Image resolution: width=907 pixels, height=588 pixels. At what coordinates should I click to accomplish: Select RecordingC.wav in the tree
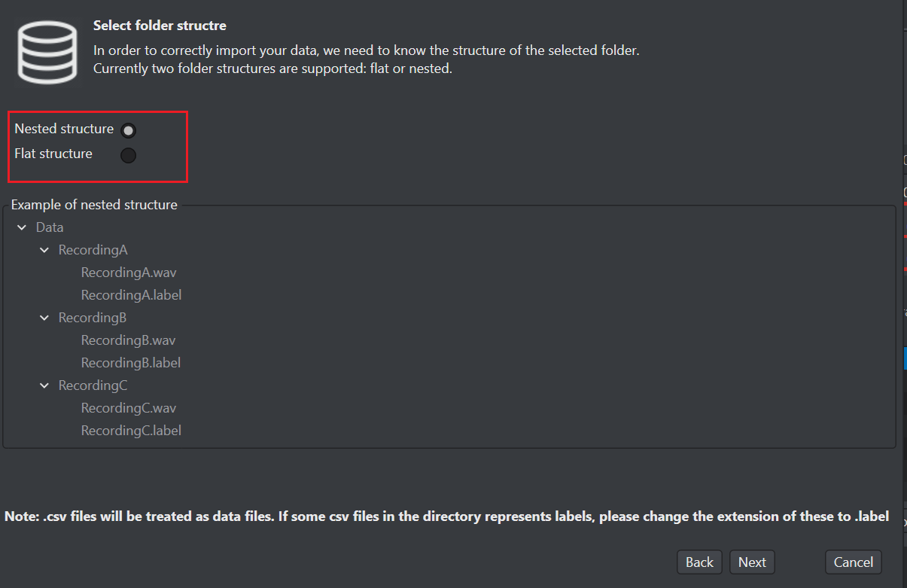pyautogui.click(x=129, y=408)
